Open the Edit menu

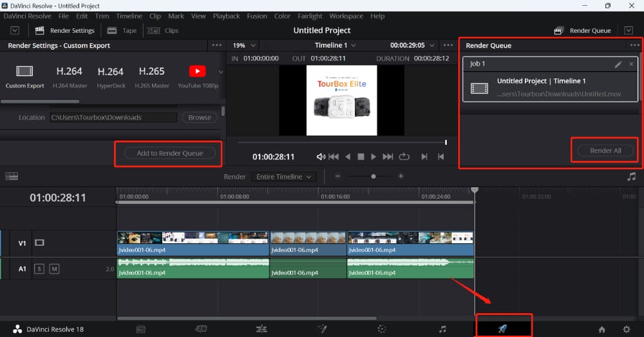(x=82, y=16)
